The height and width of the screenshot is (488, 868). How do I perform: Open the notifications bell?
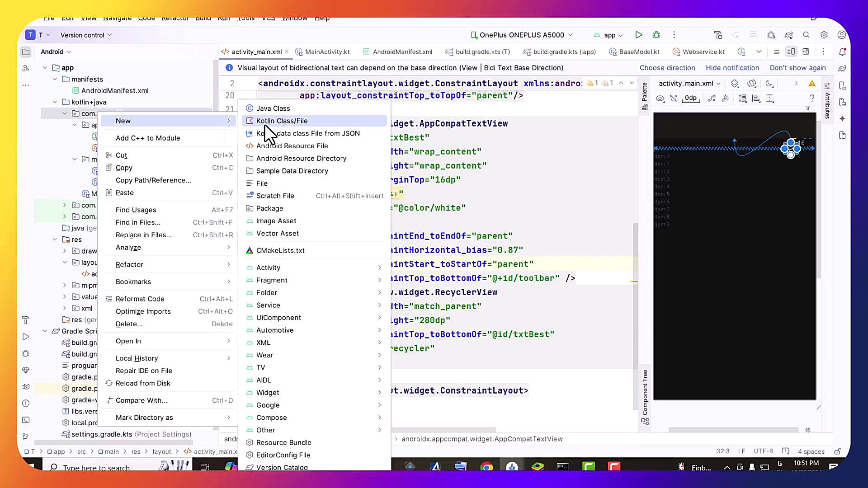[x=842, y=52]
